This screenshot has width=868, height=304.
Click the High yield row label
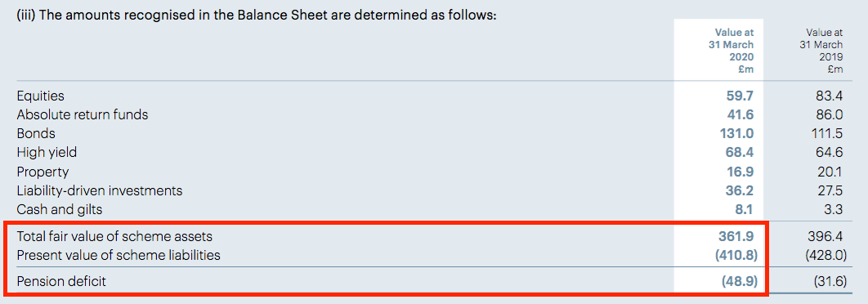point(47,152)
